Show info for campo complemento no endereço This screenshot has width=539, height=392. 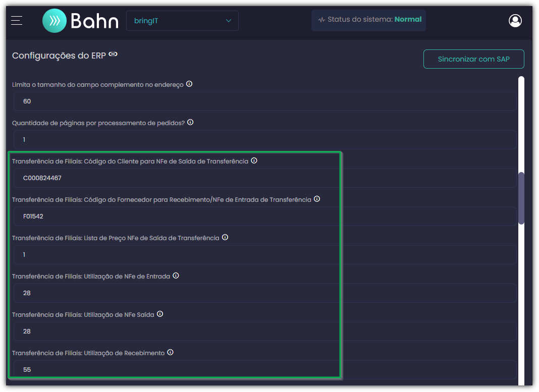[x=189, y=84]
